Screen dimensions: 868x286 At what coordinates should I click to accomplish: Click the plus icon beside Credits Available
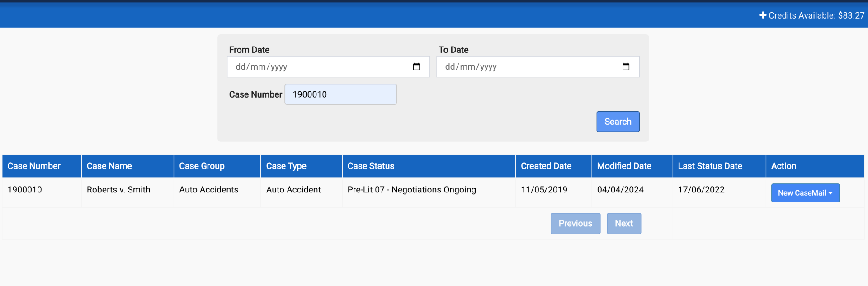tap(763, 15)
